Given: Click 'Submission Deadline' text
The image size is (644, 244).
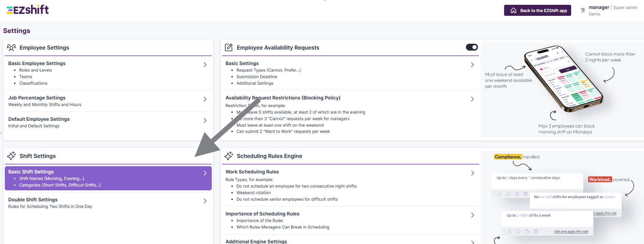Looking at the screenshot, I should tap(256, 77).
